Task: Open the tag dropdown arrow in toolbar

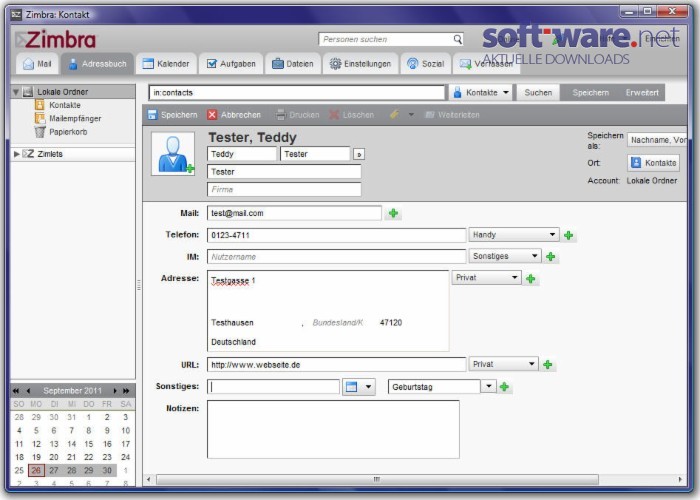Action: pyautogui.click(x=411, y=115)
